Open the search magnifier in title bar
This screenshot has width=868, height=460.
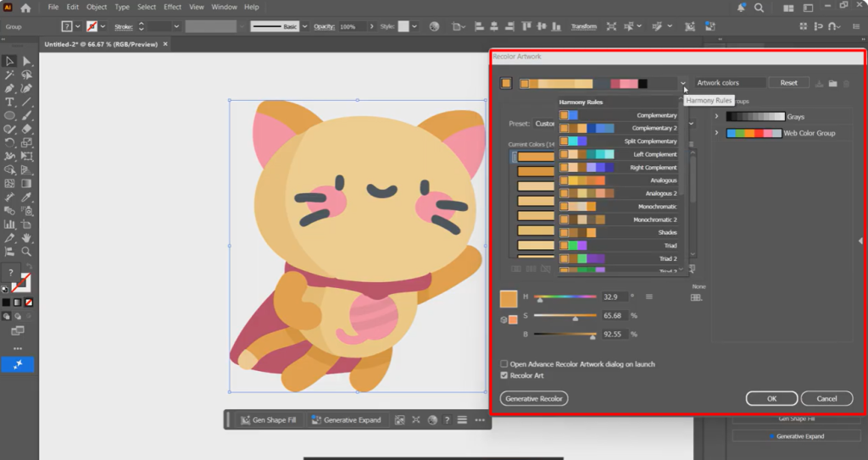[759, 8]
